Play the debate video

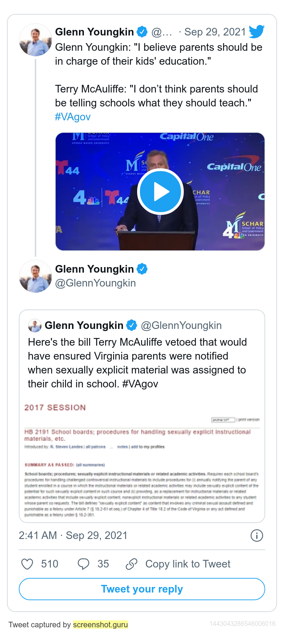click(160, 192)
